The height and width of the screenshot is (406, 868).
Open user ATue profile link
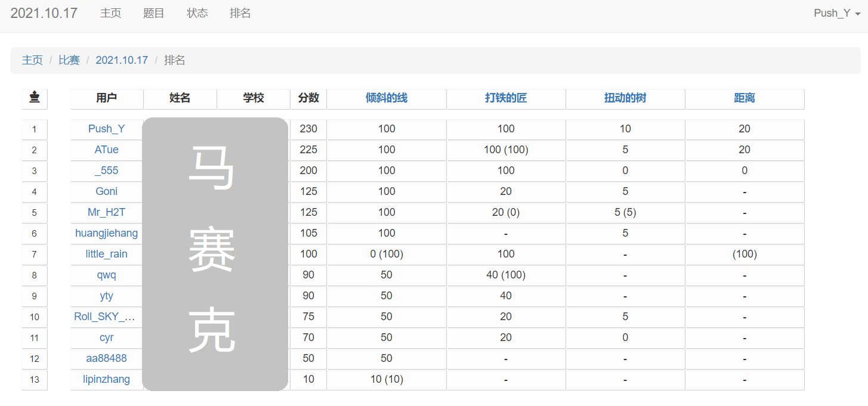tap(107, 150)
